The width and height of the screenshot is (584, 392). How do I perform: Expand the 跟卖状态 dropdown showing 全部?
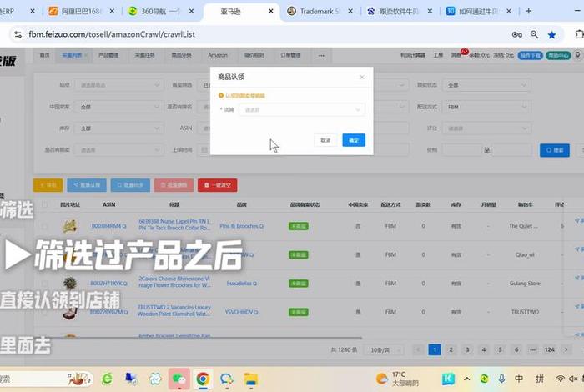point(486,85)
